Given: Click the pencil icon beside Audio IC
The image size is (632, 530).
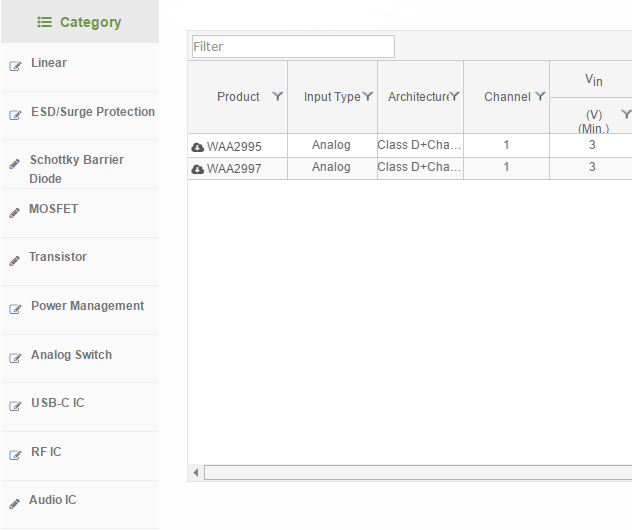Looking at the screenshot, I should [x=15, y=503].
